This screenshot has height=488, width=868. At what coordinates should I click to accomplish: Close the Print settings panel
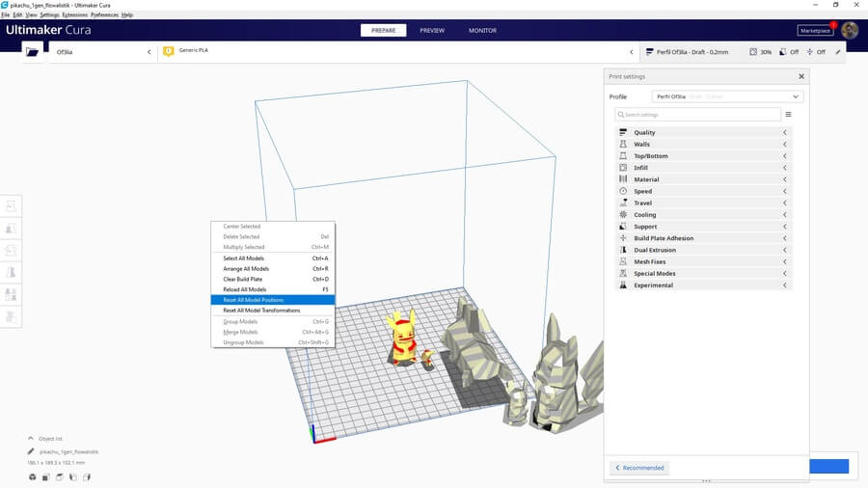801,76
